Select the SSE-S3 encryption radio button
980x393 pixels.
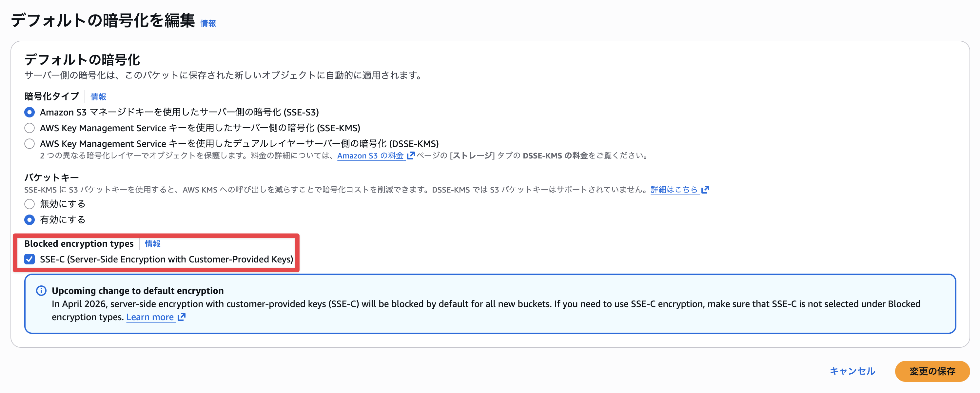pyautogui.click(x=29, y=112)
